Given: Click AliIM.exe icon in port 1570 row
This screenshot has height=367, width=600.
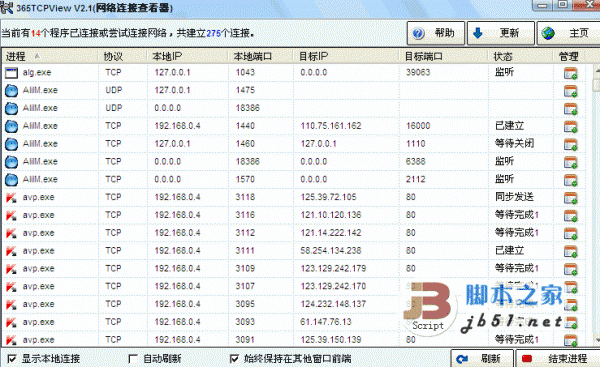Looking at the screenshot, I should (11, 179).
